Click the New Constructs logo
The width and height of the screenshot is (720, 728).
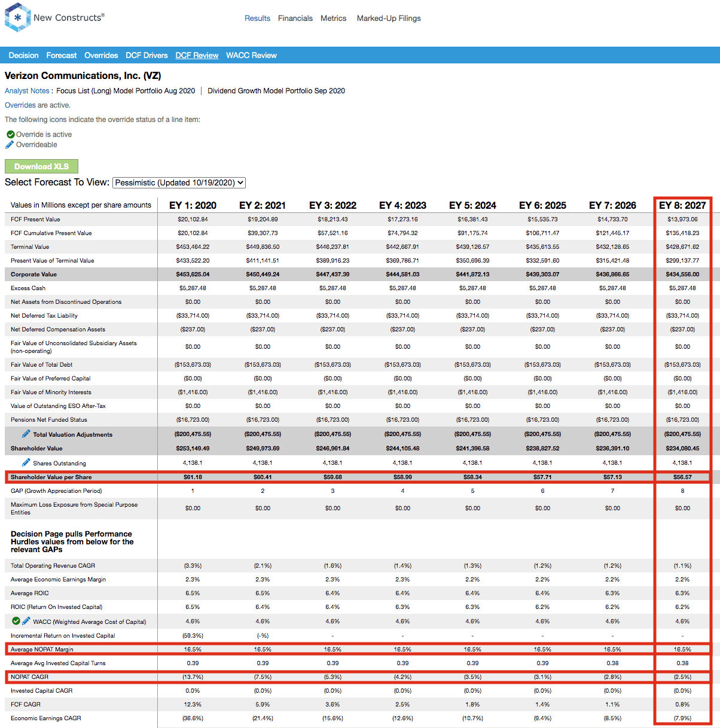(54, 17)
